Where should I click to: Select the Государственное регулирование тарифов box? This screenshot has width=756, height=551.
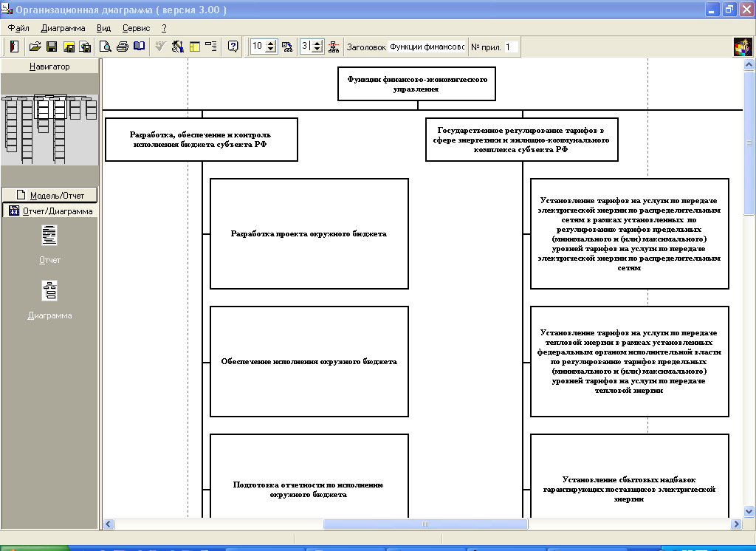(x=522, y=140)
